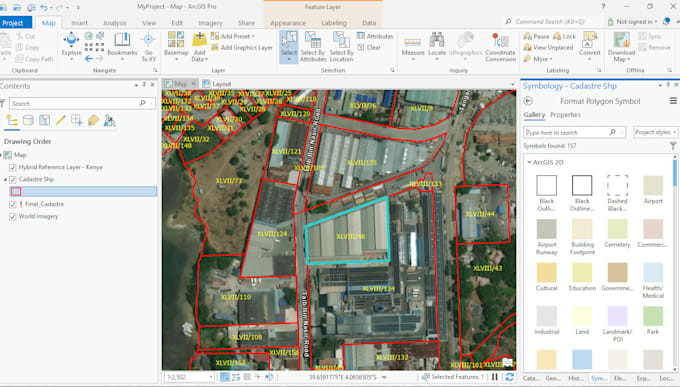Open the Imagery ribbon tab
The image size is (680, 387).
[210, 23]
